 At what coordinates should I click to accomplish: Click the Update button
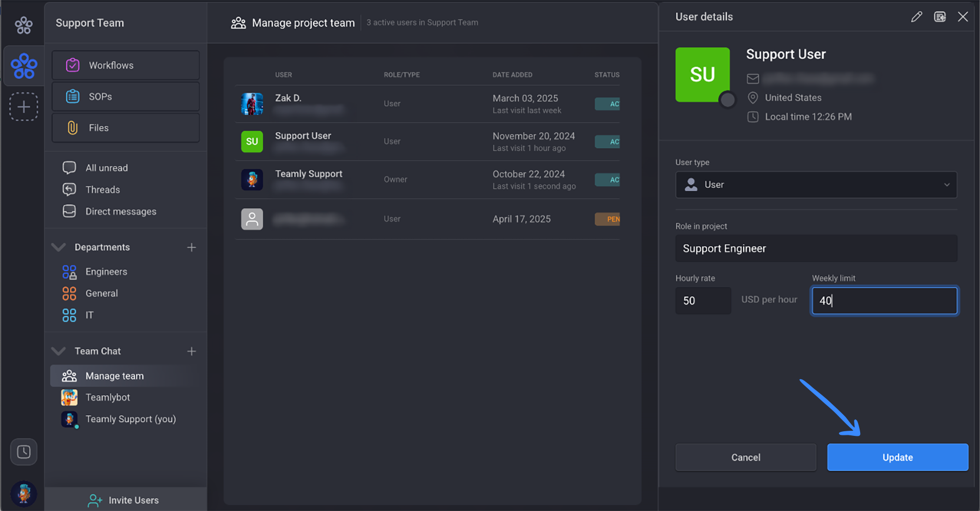[898, 457]
